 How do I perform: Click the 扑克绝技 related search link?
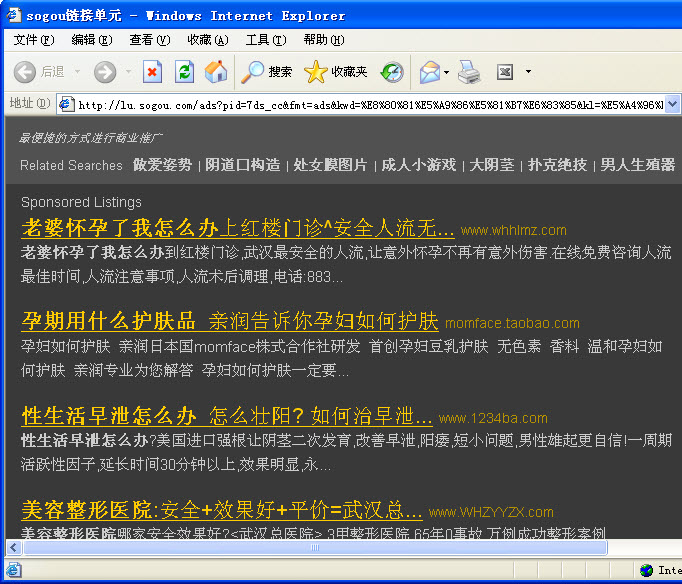click(557, 165)
